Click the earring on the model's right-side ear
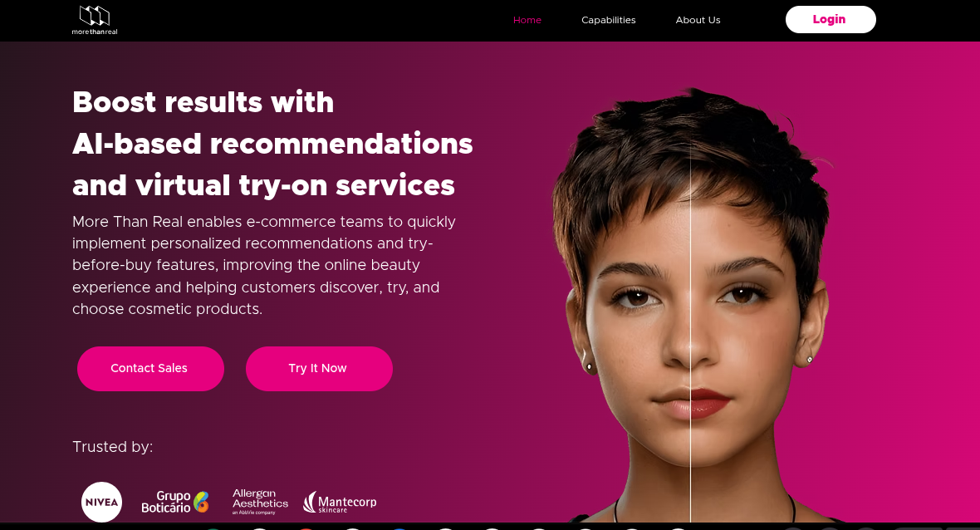Screen dimensions: 980x530 pos(810,360)
